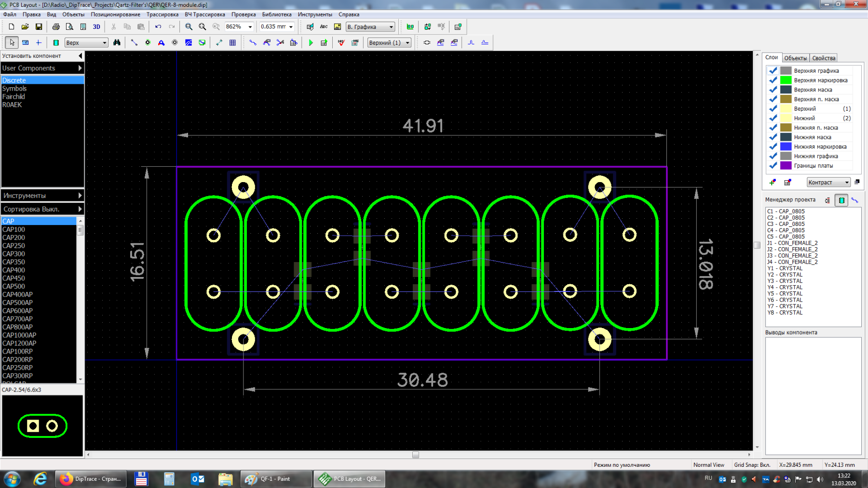Select CAP300 in the component list
Image resolution: width=868 pixels, height=488 pixels.
coord(14,254)
